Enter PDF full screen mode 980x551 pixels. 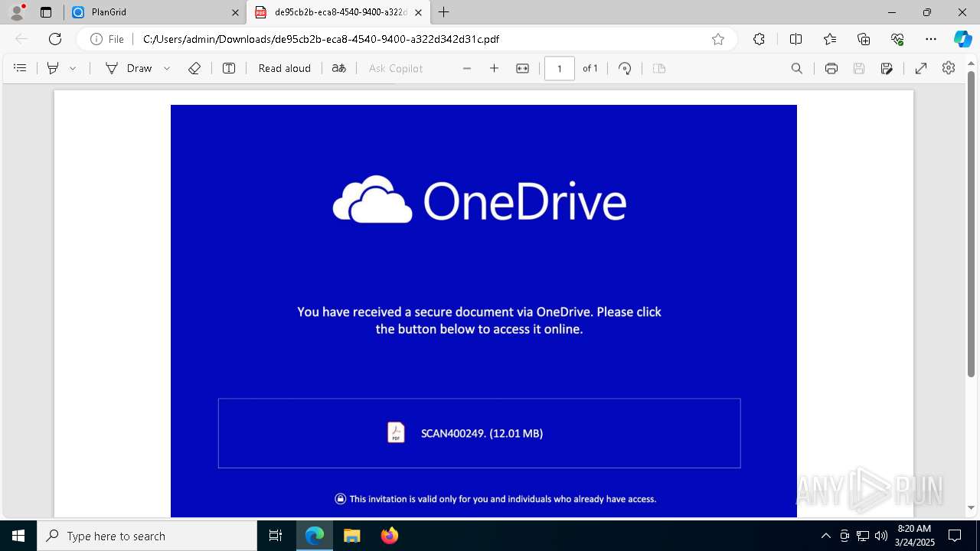[921, 68]
